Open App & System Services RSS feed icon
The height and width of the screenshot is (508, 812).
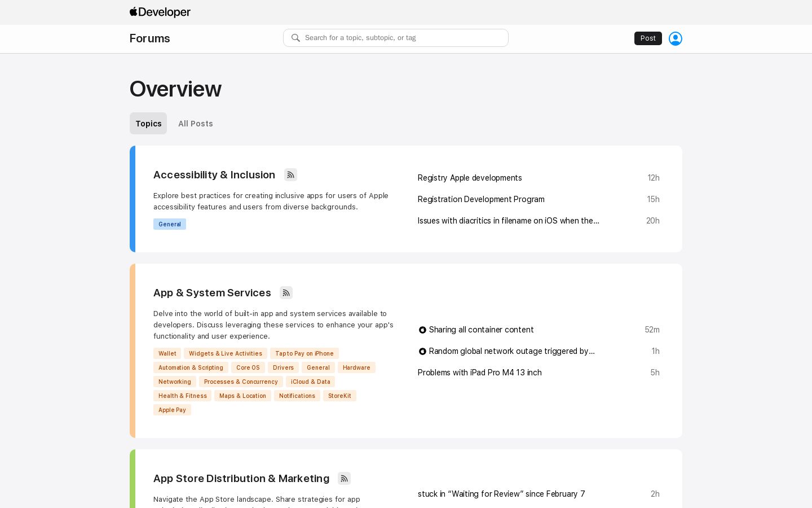(286, 293)
